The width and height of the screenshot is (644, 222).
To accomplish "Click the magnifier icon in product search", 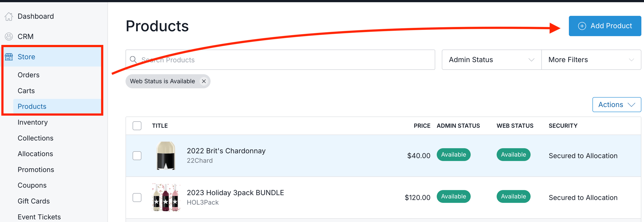I will click(133, 60).
